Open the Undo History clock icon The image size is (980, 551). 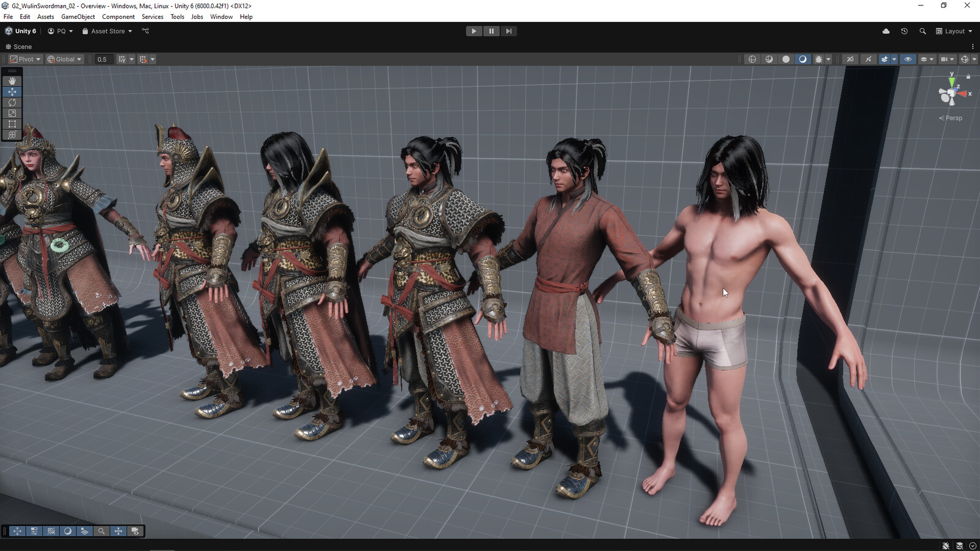pos(904,31)
